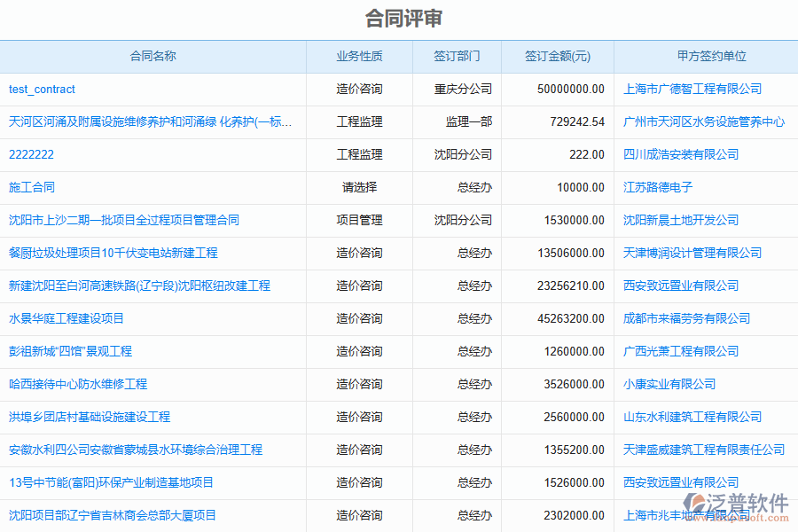This screenshot has height=532, width=798.
Task: Click 上海市广德智工程有限公司 company link
Action: click(x=692, y=89)
